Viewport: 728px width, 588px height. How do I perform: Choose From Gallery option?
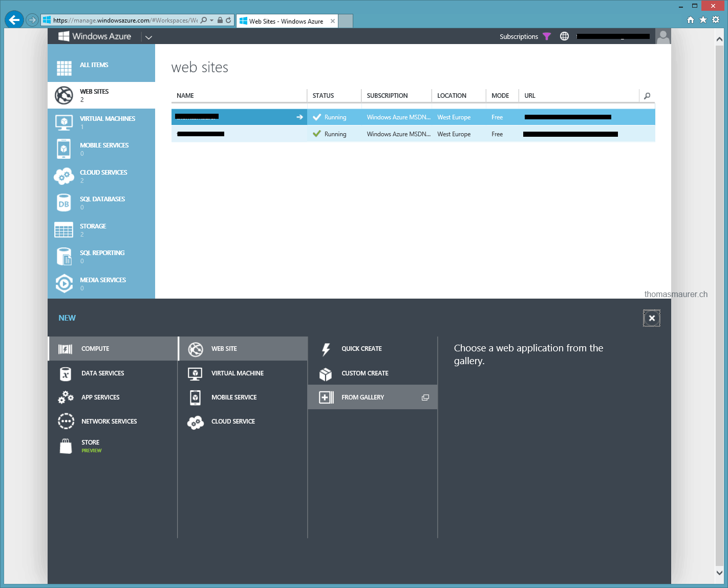tap(373, 397)
